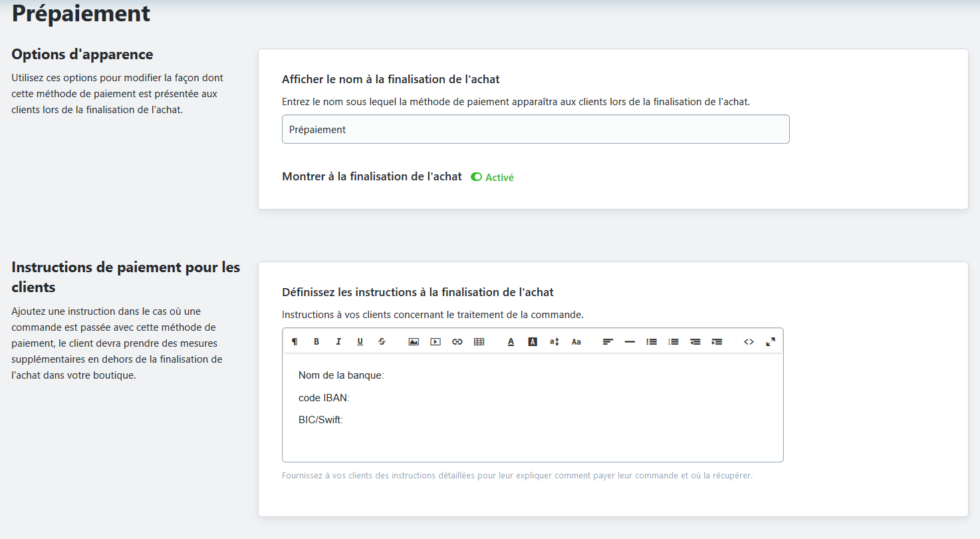Image resolution: width=980 pixels, height=539 pixels.
Task: Toggle bold formatting in the editor
Action: (316, 341)
